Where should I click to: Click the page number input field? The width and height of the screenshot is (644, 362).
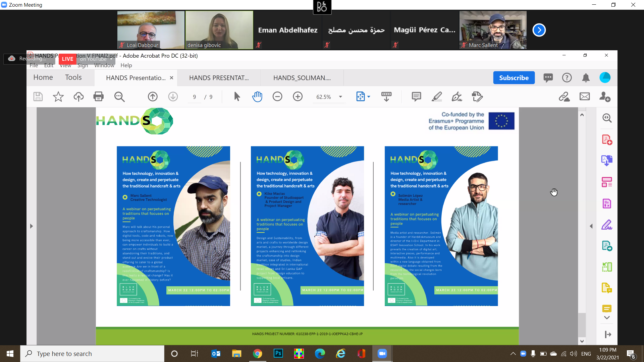195,97
